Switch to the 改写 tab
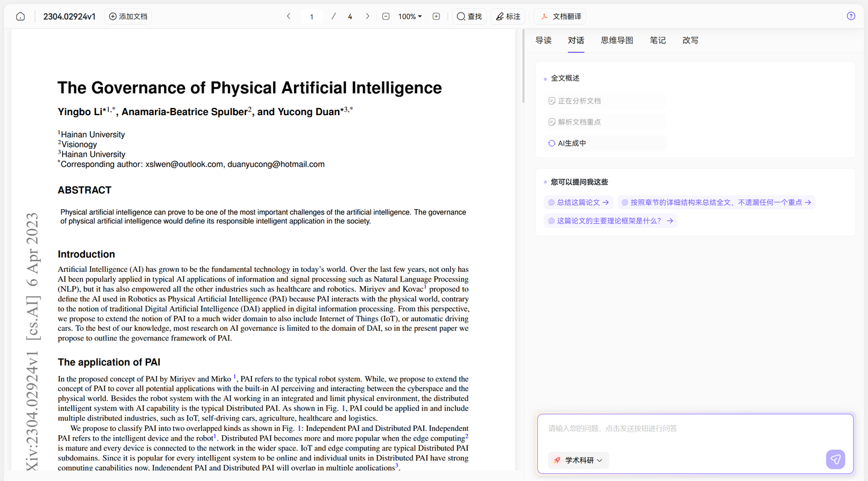This screenshot has width=868, height=481. point(690,40)
